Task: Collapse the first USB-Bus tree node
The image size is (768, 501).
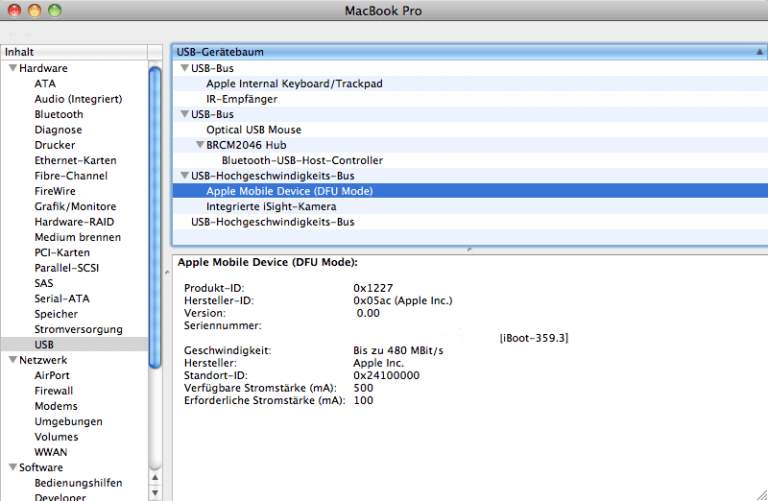Action: pyautogui.click(x=185, y=68)
